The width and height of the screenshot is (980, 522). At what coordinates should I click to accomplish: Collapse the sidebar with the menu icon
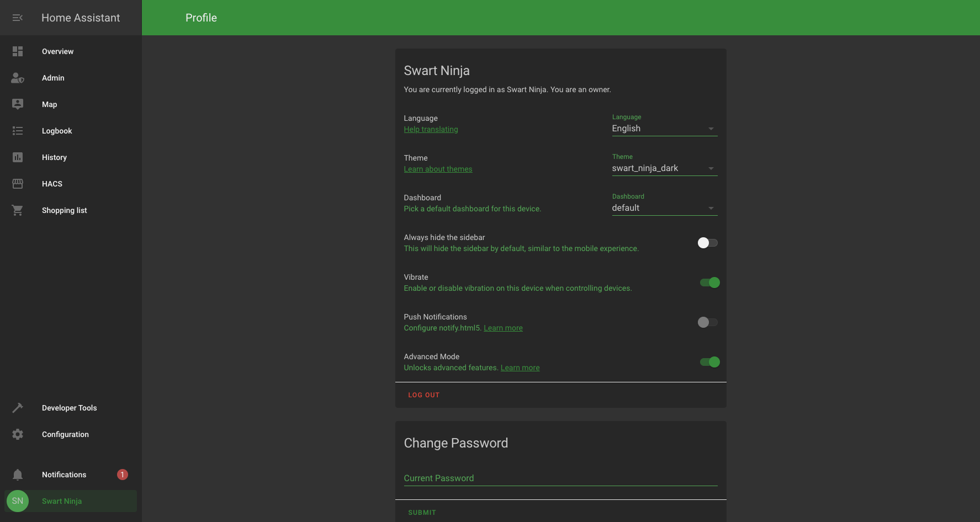tap(18, 18)
